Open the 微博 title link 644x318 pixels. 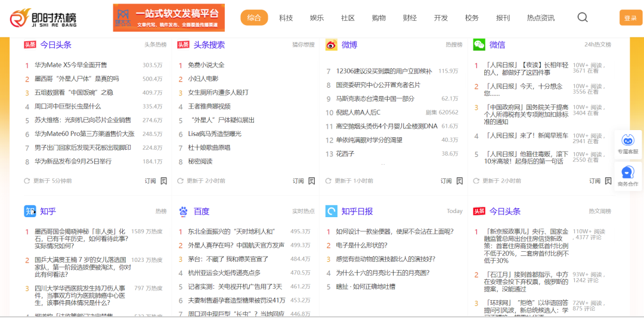point(349,45)
